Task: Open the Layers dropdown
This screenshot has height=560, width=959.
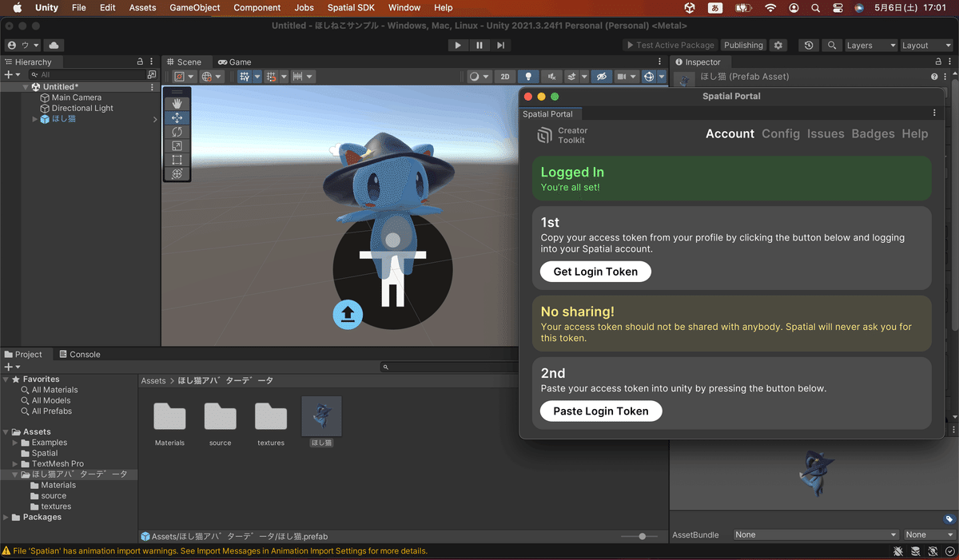Action: tap(871, 46)
